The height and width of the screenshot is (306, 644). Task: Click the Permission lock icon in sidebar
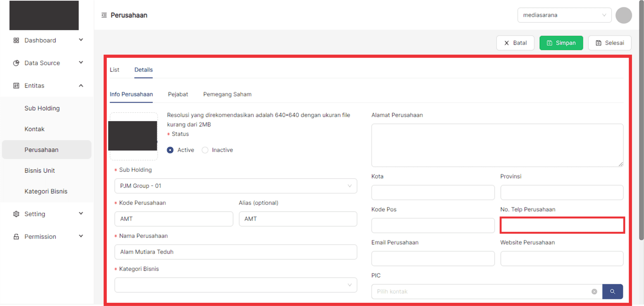(16, 236)
